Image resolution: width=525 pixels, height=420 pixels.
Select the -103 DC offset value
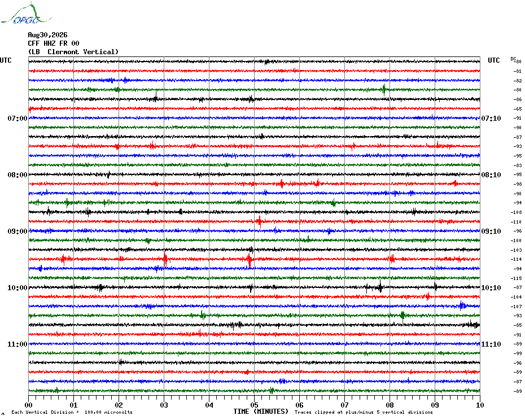(x=517, y=250)
